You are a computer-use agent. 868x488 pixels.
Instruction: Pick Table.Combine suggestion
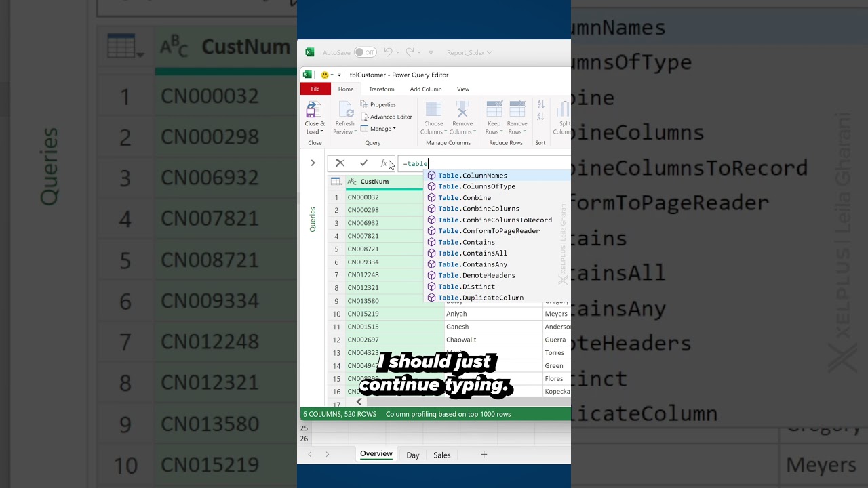click(497, 198)
